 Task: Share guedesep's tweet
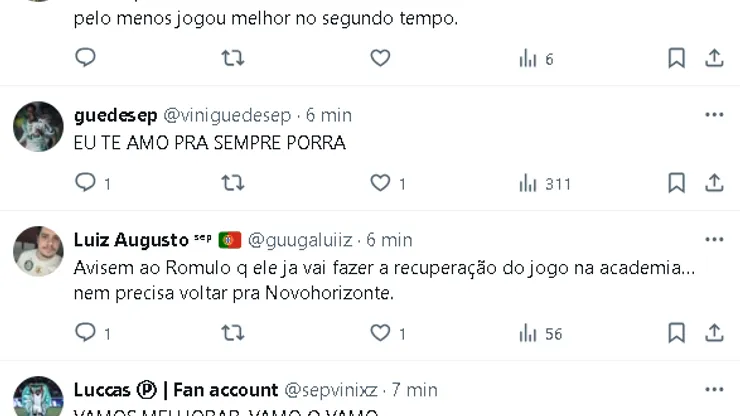point(714,183)
